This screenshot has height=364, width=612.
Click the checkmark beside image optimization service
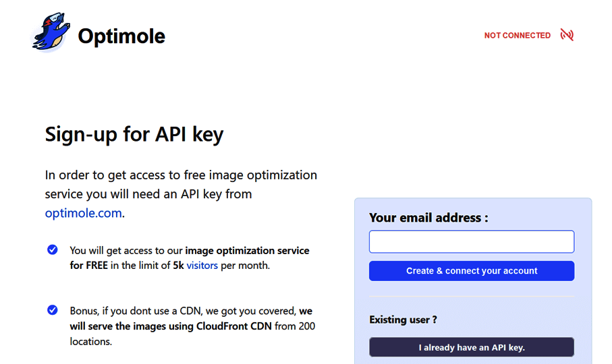(x=53, y=250)
